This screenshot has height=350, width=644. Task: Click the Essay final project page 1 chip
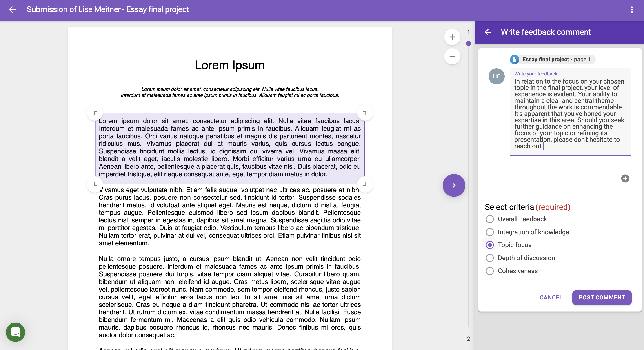click(x=553, y=60)
